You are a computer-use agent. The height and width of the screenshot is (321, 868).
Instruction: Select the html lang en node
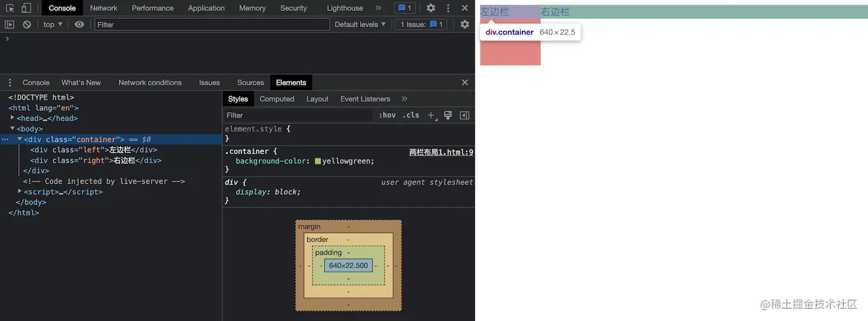(44, 108)
